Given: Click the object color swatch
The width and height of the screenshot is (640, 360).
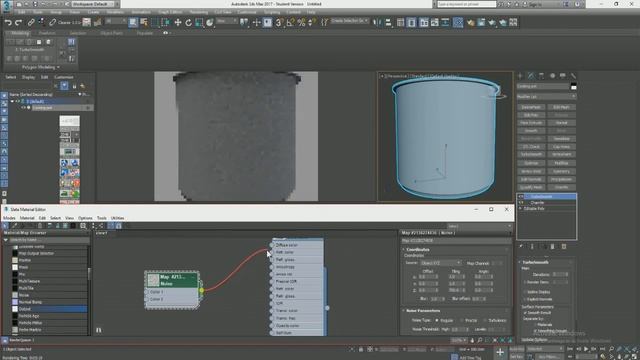Looking at the screenshot, I should 573,87.
